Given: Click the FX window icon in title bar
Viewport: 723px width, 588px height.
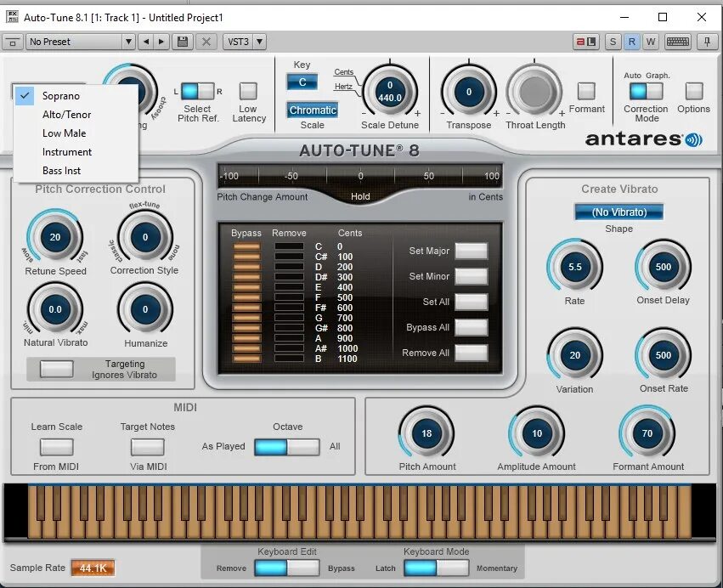Looking at the screenshot, I should pos(13,17).
